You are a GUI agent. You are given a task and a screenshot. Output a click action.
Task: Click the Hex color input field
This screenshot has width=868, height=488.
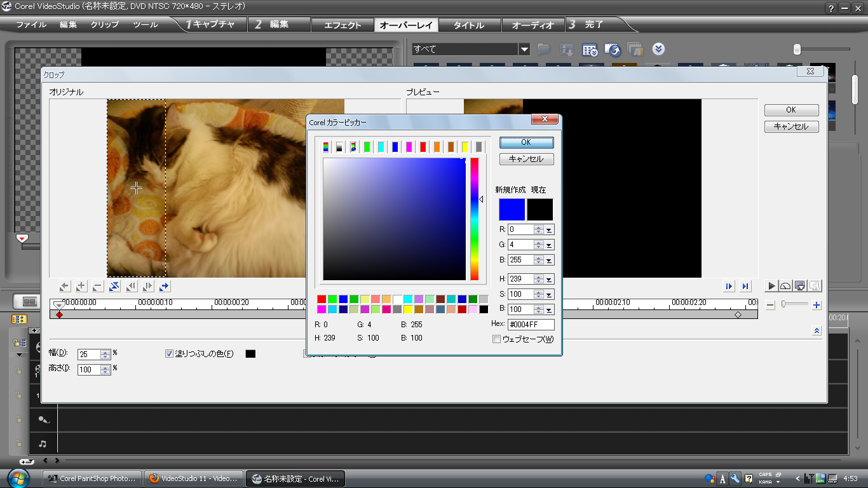(x=531, y=325)
